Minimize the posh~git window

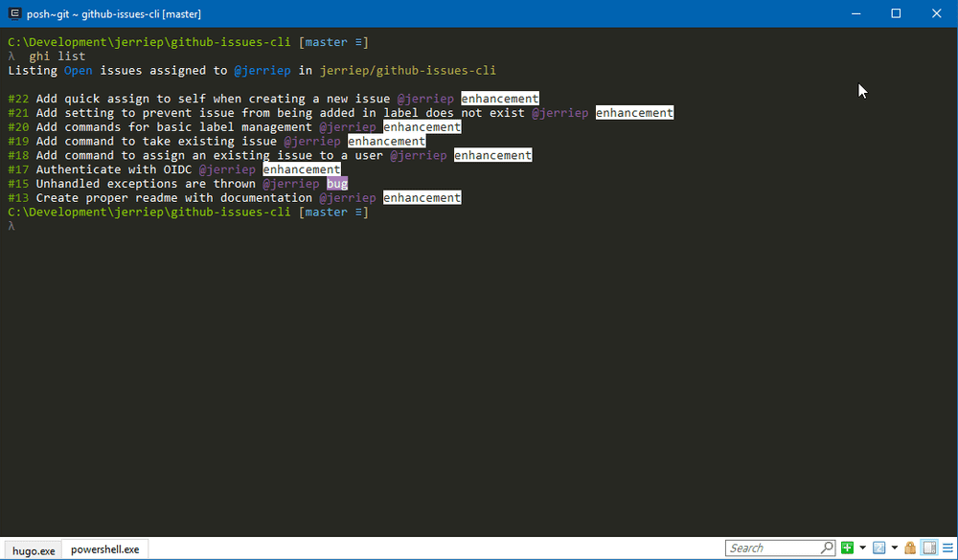click(x=855, y=13)
